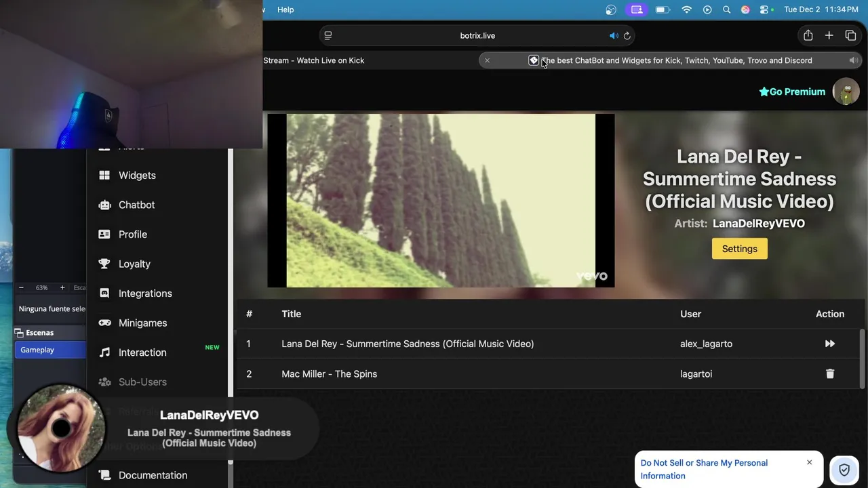Screen dimensions: 868x488
Task: Open a new Safari tab
Action: (829, 35)
